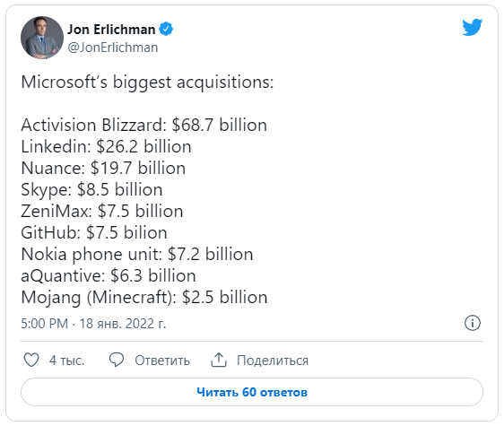Viewport: 504px width, 426px height.
Task: Click the Activision Blizzard $68.7 billion line
Action: click(144, 125)
